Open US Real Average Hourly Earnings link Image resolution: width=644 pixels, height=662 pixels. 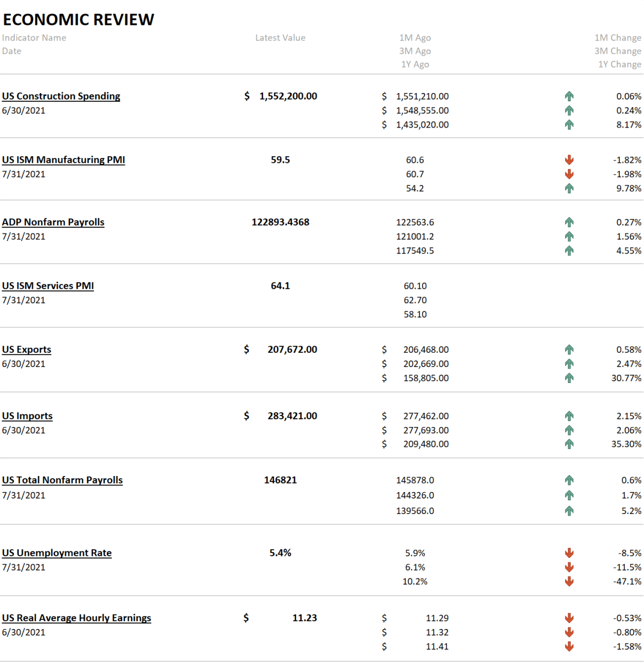[x=77, y=618]
